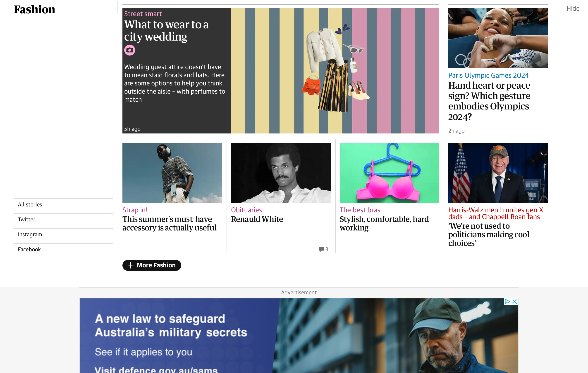Click the comment count speech bubble icon
The height and width of the screenshot is (373, 588).
click(x=321, y=249)
